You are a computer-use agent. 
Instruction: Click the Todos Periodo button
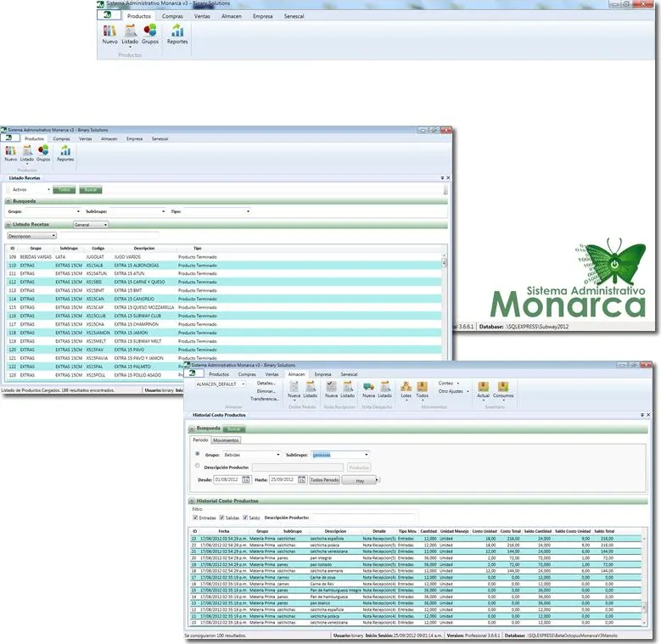pos(324,480)
